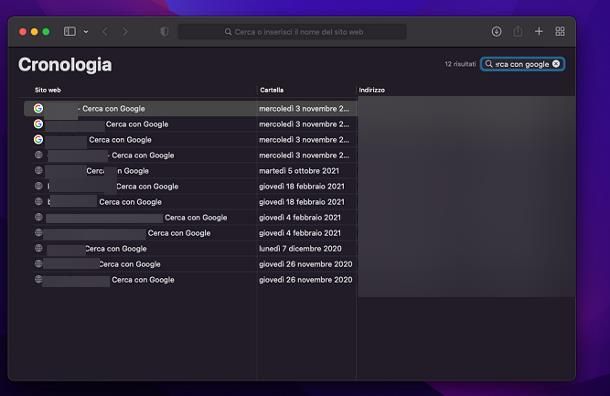610x396 pixels.
Task: Go forward with the forward arrow
Action: (x=125, y=32)
